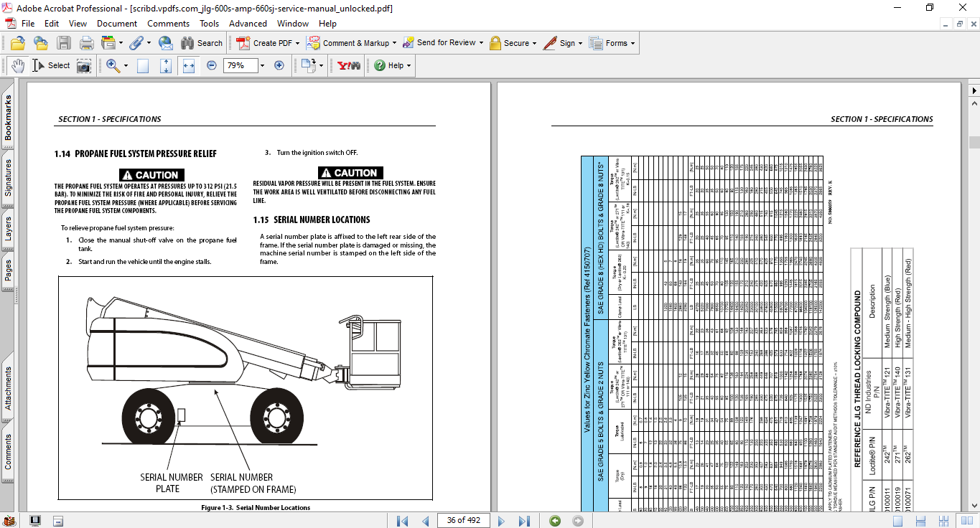Open the File menu
980x528 pixels.
click(28, 24)
